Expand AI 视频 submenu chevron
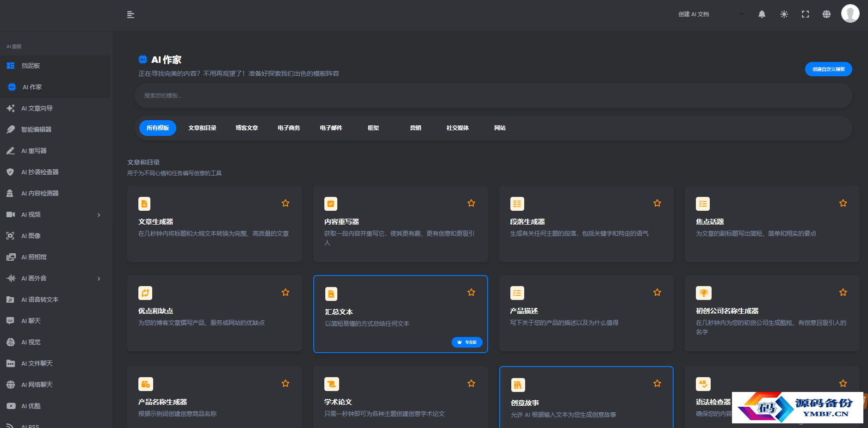The height and width of the screenshot is (428, 868). [99, 215]
